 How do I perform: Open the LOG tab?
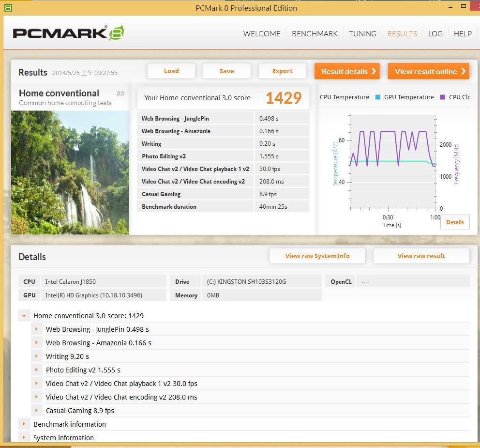click(x=435, y=34)
